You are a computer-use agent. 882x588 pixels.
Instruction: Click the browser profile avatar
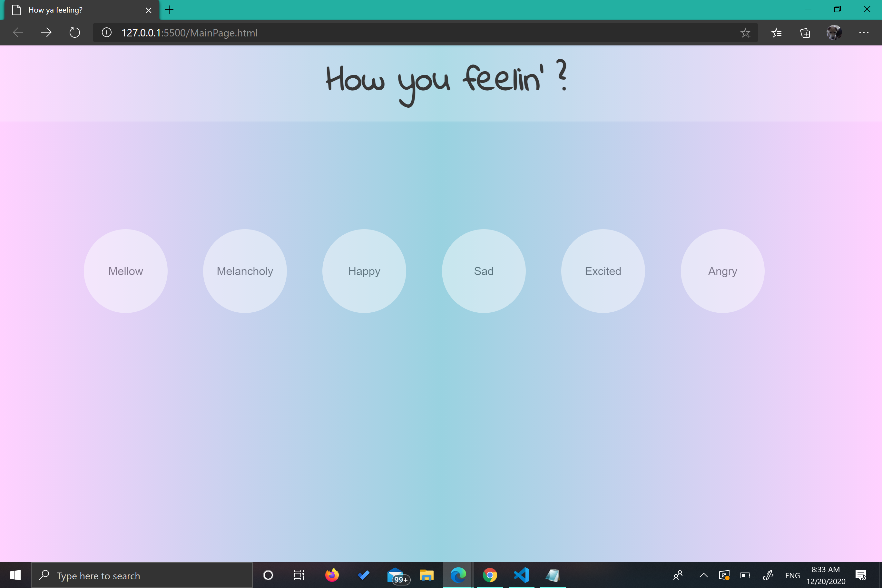pos(834,33)
